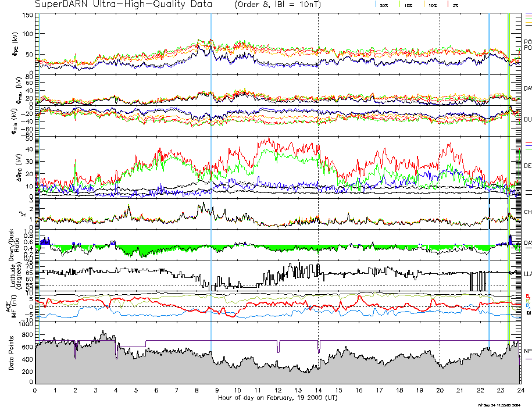Viewport: 532px width, 407px height.
Task: Click the red 5% legend marker
Action: coord(454,5)
